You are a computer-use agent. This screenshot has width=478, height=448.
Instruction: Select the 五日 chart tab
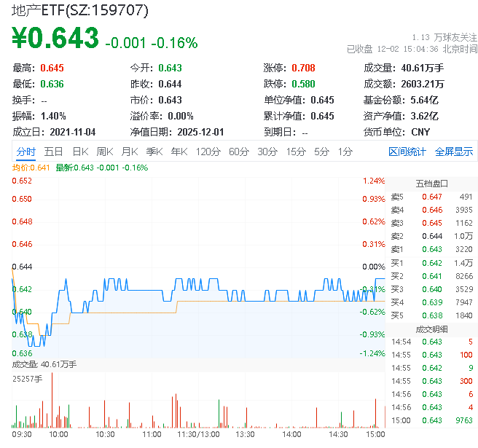[x=53, y=152]
